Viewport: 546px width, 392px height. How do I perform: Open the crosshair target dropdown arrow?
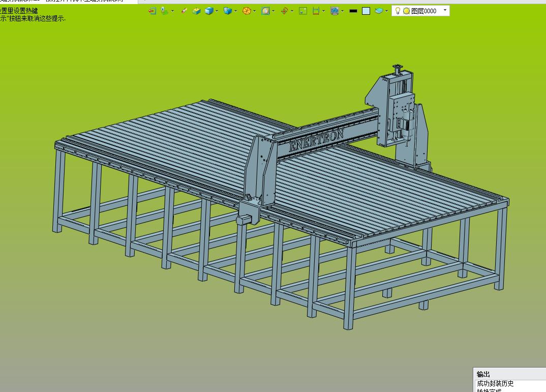click(292, 11)
